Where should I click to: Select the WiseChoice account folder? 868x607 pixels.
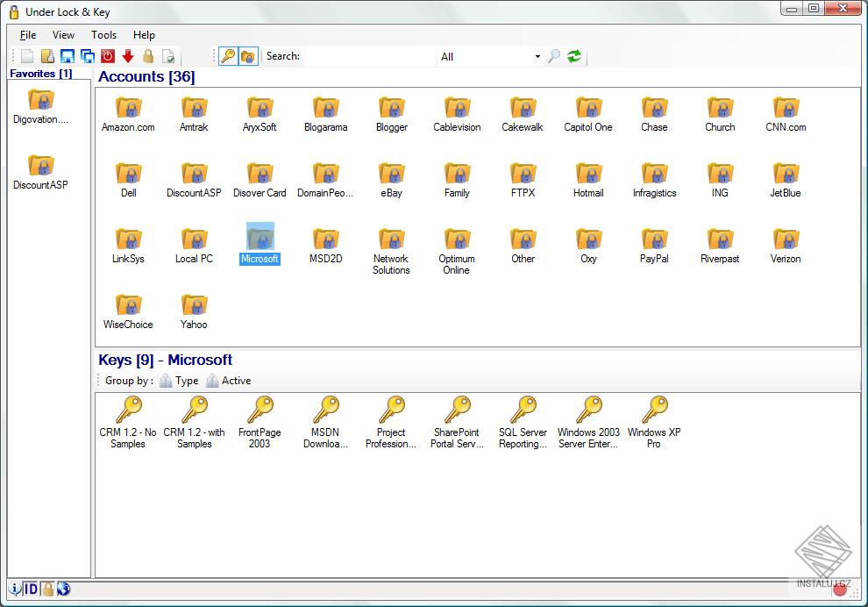128,312
